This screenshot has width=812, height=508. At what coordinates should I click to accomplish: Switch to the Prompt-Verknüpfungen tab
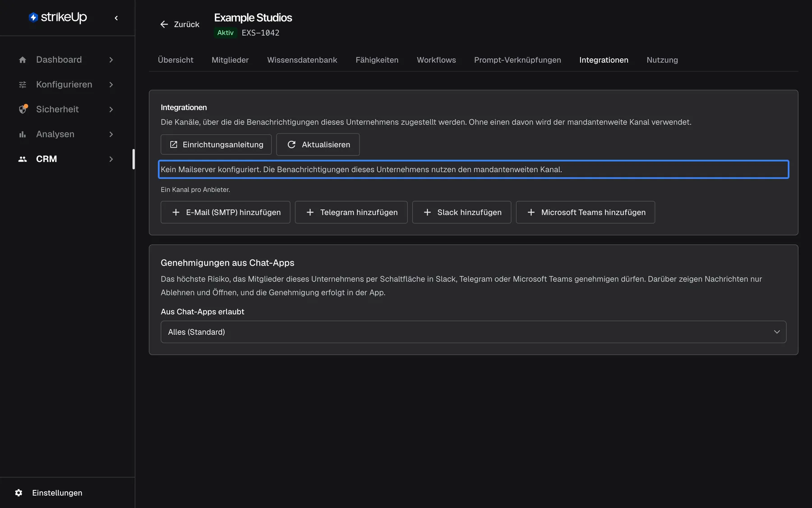pos(517,60)
